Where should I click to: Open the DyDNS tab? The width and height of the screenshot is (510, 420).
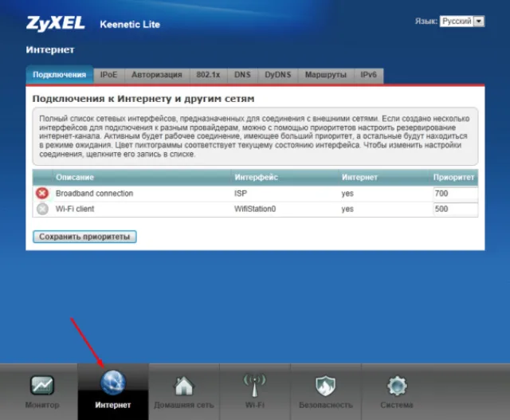(278, 75)
